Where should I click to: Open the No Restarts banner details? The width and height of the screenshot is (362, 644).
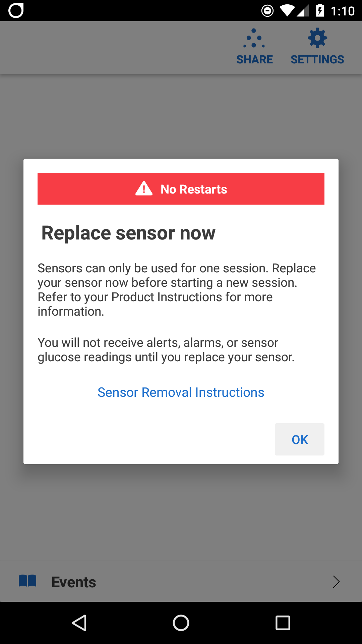[x=181, y=189]
